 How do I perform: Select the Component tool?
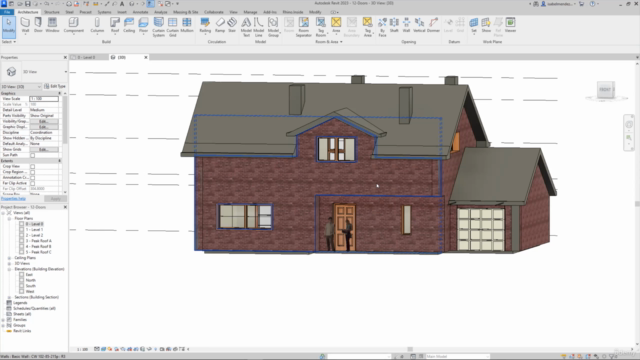pos(73,25)
